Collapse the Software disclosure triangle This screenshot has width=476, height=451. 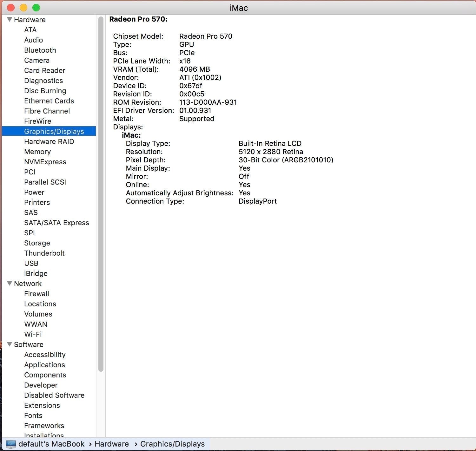(10, 344)
